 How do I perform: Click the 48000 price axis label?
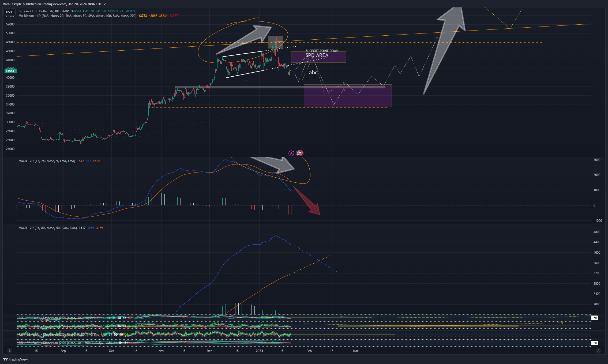(x=10, y=42)
